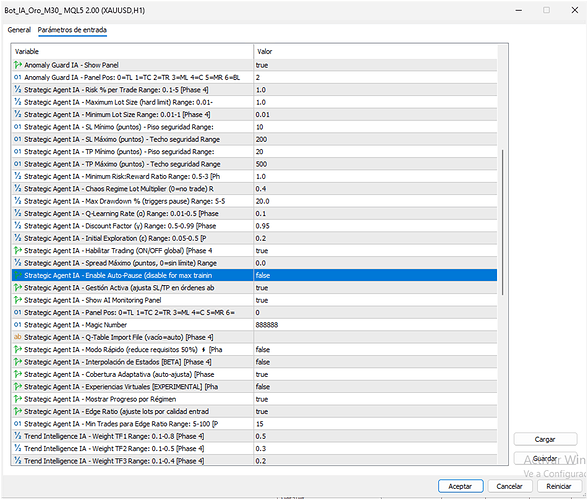This screenshot has width=587, height=500.
Task: Click double icon of Chaos Regime Lot Multiplier
Action: point(18,188)
